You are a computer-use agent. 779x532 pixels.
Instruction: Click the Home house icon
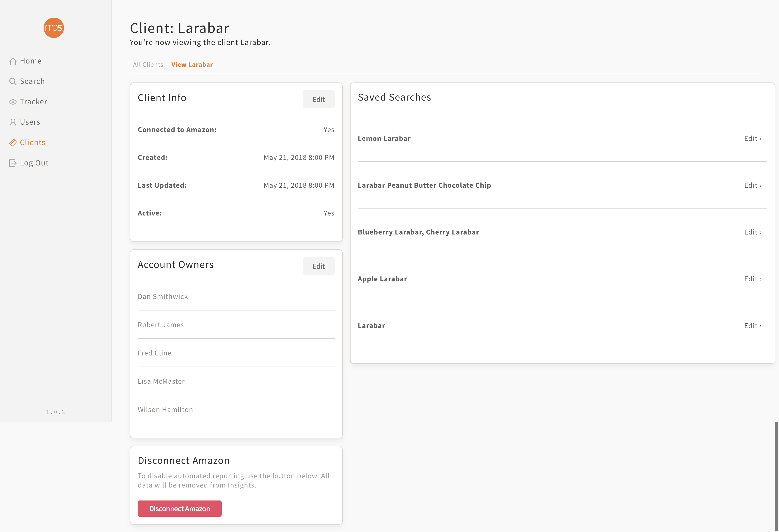click(x=13, y=61)
